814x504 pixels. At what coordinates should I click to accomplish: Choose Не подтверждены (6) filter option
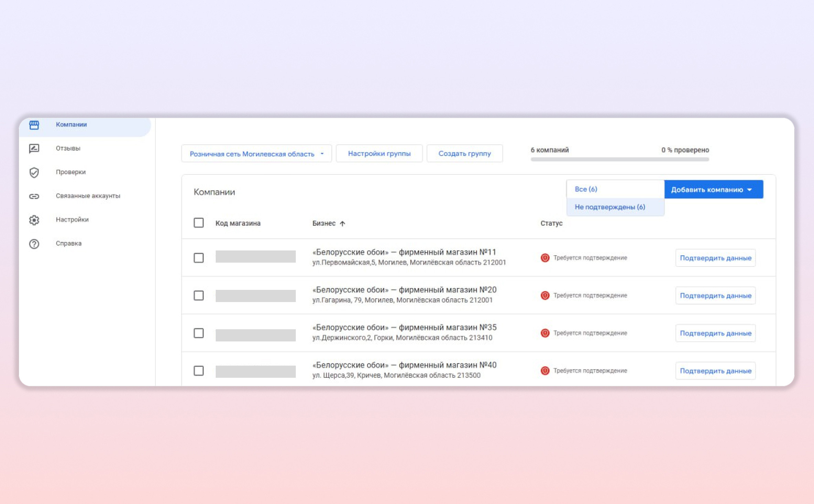[610, 207]
